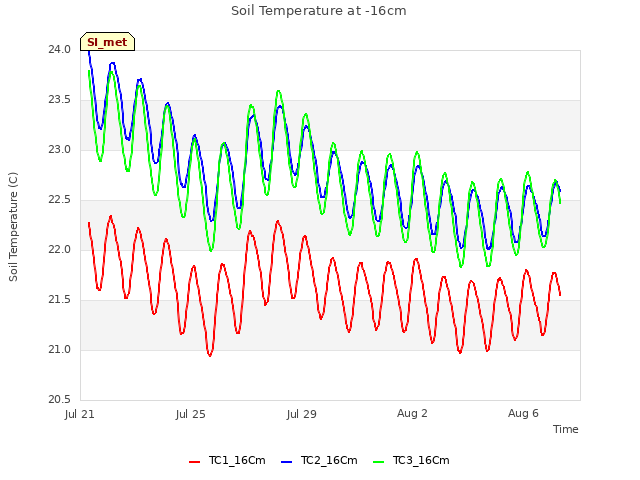Click the 22.5 y-axis tick label

click(60, 200)
